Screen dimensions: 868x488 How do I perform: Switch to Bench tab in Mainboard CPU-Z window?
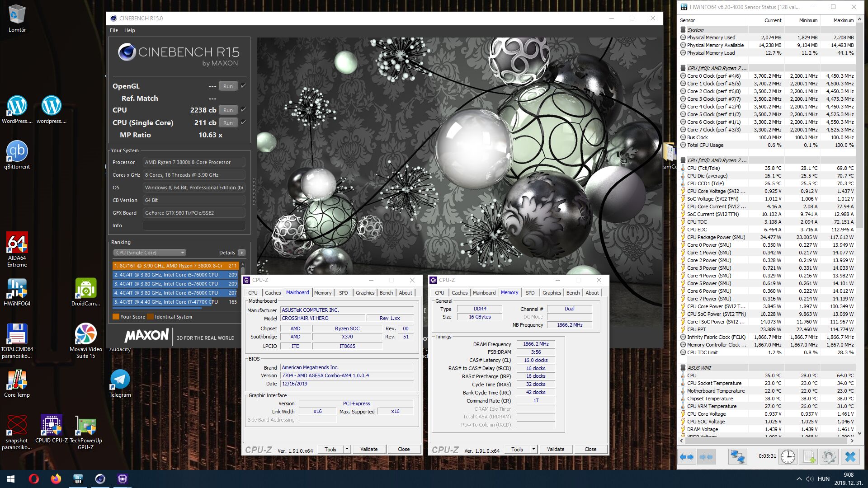[x=386, y=293]
